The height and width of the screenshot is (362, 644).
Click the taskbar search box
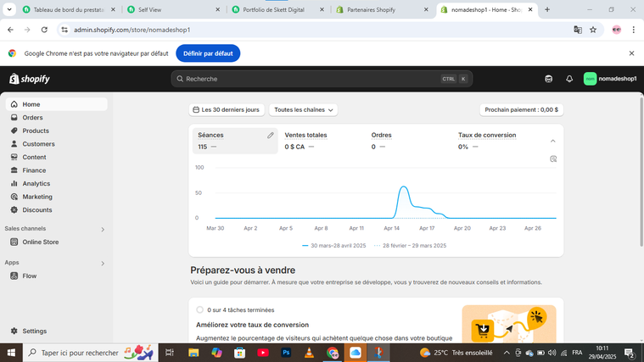90,353
